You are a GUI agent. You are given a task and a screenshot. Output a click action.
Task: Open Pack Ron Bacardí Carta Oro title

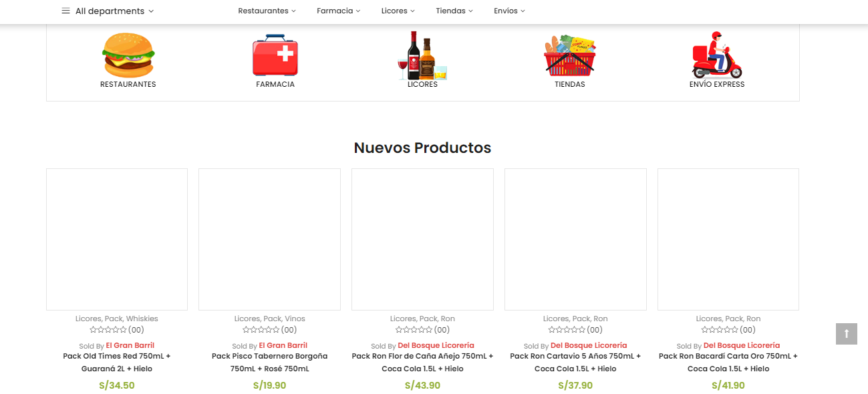728,362
